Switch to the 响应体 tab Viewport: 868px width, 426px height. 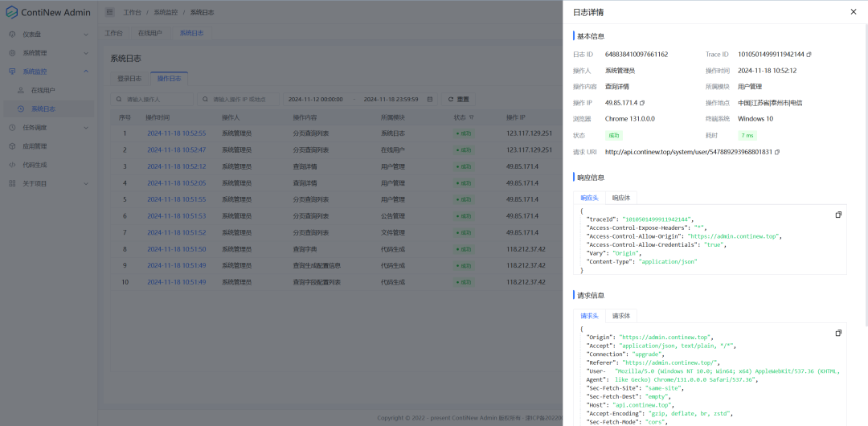(x=621, y=198)
